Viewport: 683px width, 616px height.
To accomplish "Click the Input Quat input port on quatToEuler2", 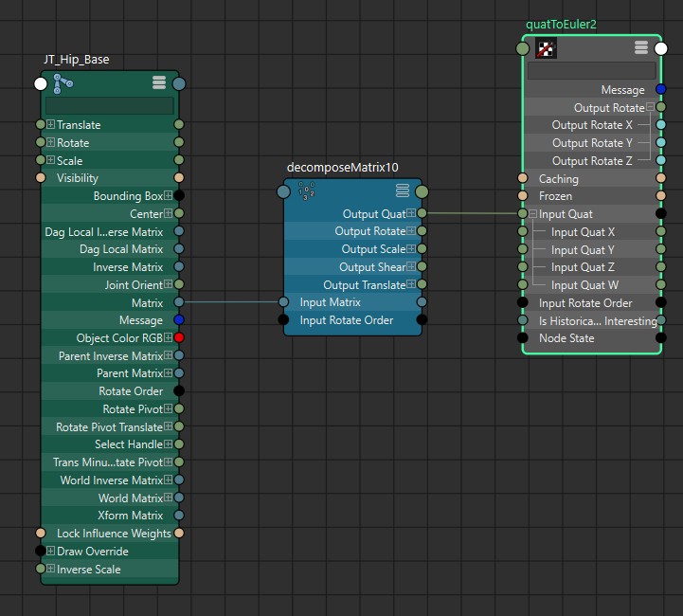I will click(x=523, y=213).
